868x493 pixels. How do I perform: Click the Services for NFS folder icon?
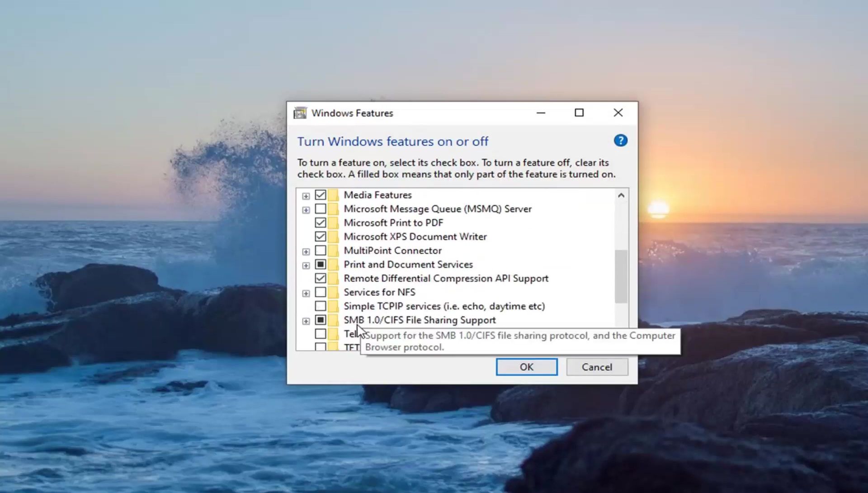[333, 292]
